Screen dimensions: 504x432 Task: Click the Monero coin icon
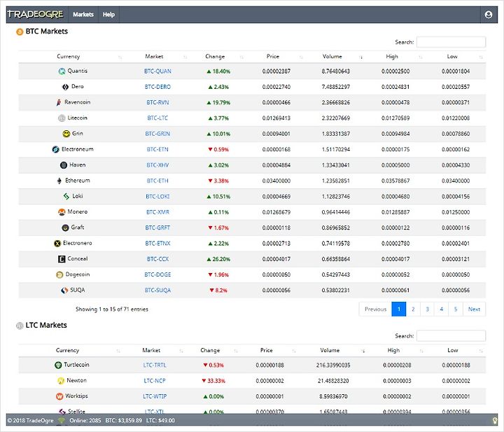[62, 212]
